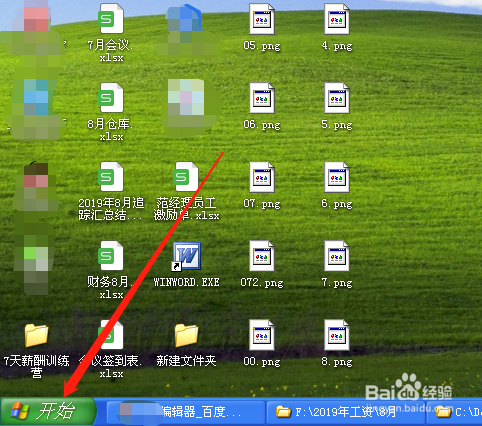Click the WINWORD.EXE name label
Viewport: 482px width, 426px height.
click(186, 282)
